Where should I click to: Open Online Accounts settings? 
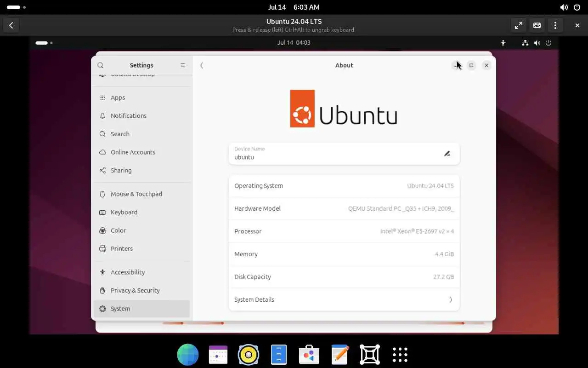point(141,152)
